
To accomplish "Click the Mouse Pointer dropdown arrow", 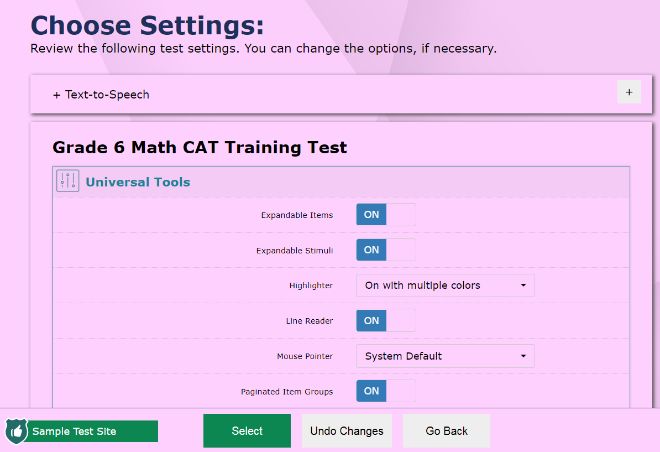I will pyautogui.click(x=523, y=356).
